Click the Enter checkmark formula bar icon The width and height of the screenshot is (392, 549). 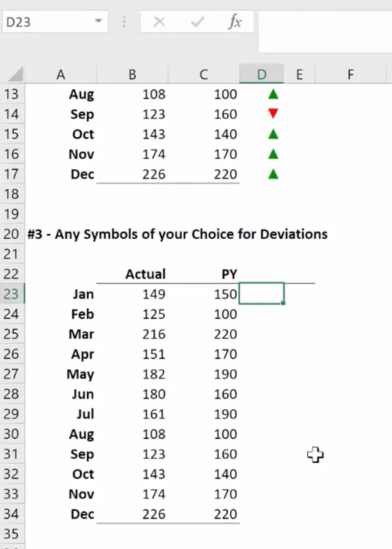pyautogui.click(x=197, y=22)
